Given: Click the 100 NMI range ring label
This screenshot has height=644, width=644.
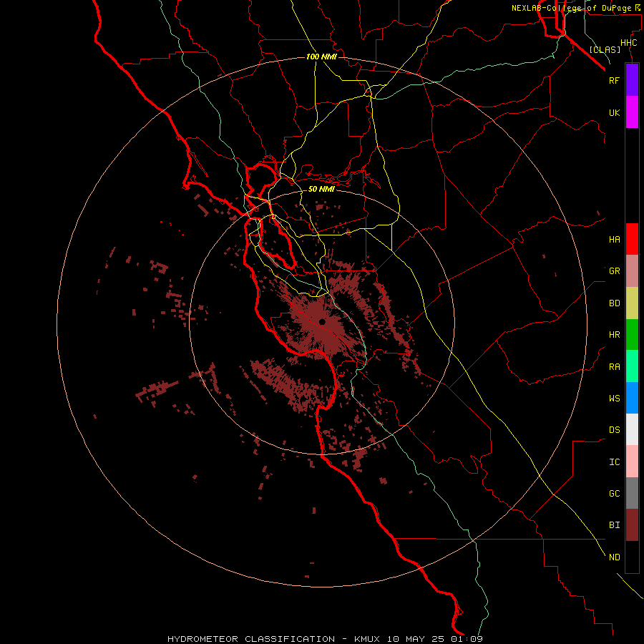Looking at the screenshot, I should point(321,57).
